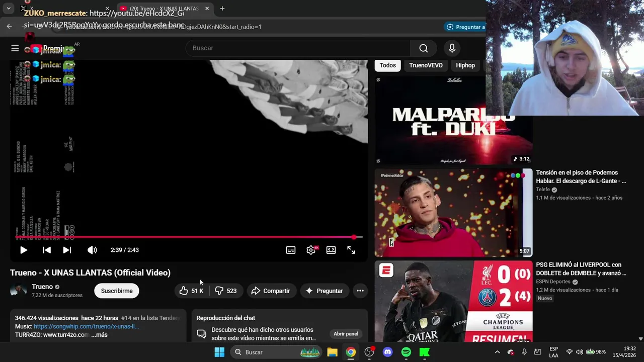This screenshot has width=644, height=362.
Task: Go back with the browser back arrow
Action: [9, 26]
